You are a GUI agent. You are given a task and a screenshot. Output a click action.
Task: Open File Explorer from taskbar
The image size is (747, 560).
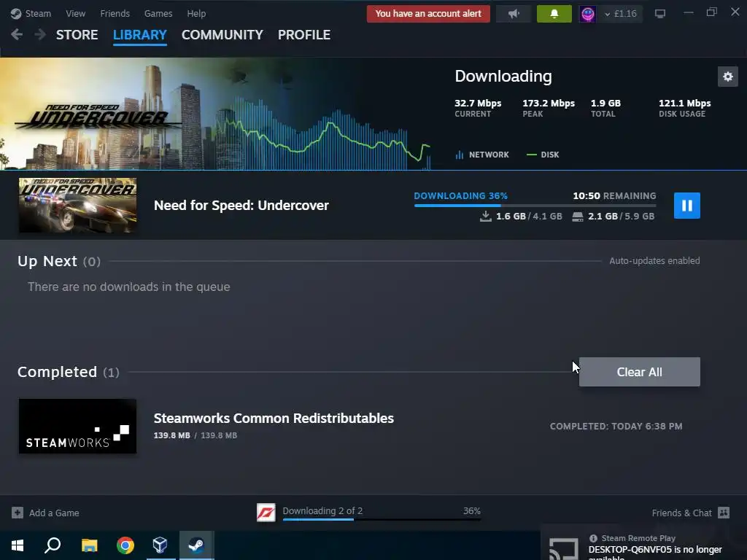click(x=89, y=545)
